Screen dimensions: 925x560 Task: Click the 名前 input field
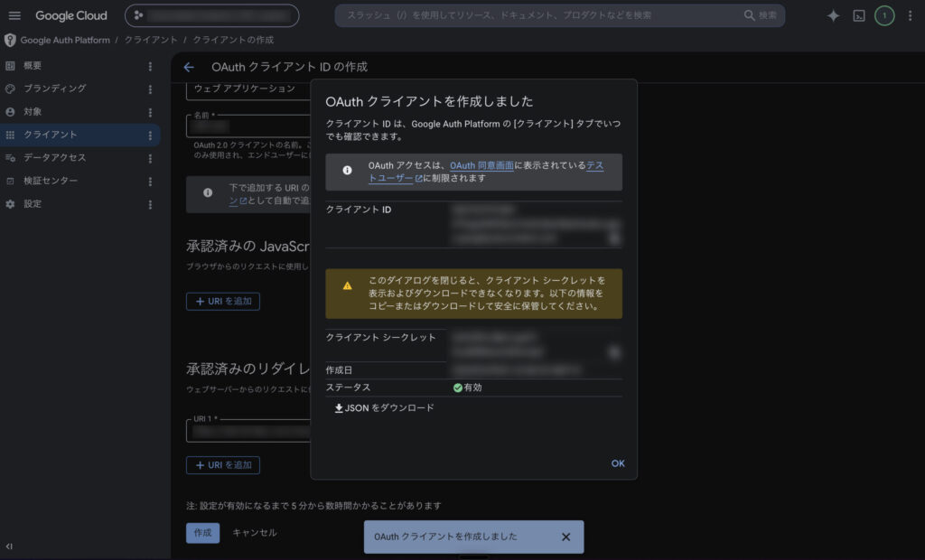[x=248, y=126]
